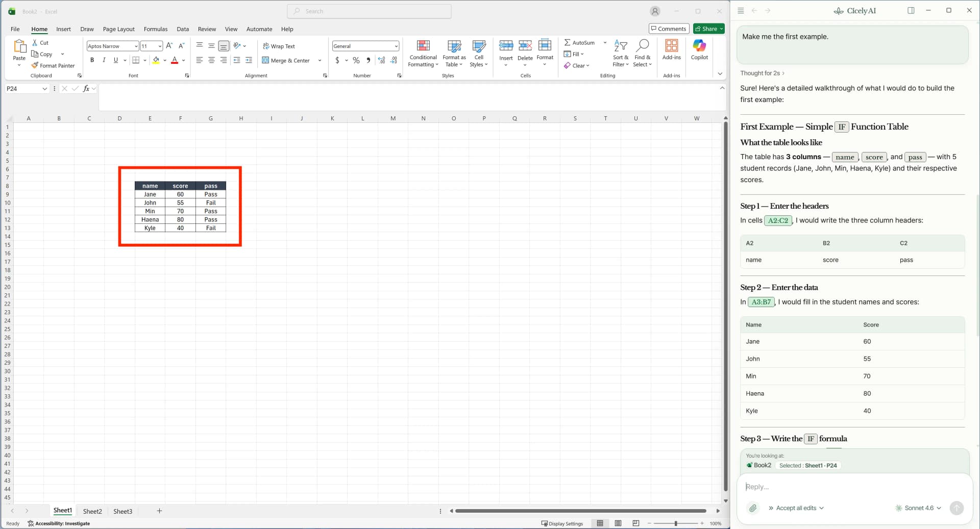The height and width of the screenshot is (529, 980).
Task: Apply Conditional Formatting
Action: 423,53
